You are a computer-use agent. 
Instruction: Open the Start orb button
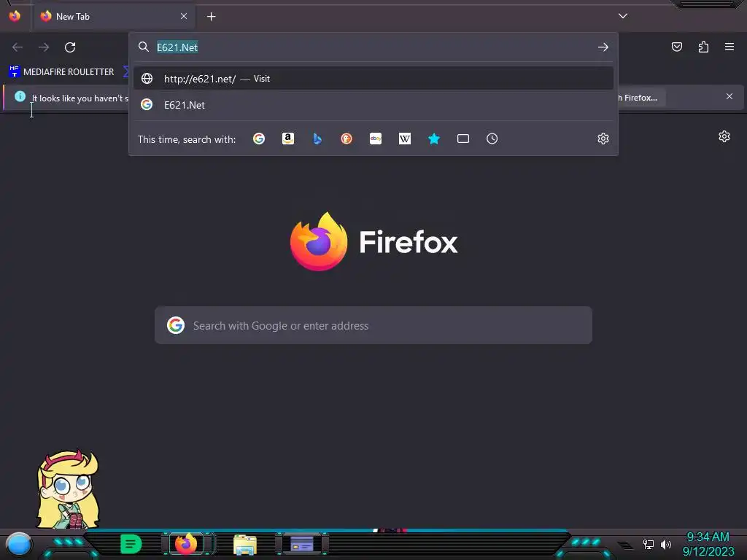pyautogui.click(x=19, y=544)
